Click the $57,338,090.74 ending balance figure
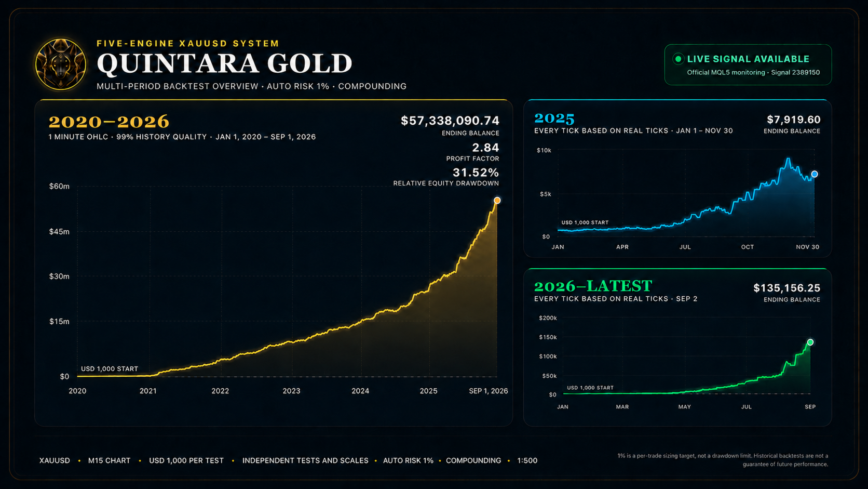 (x=450, y=121)
